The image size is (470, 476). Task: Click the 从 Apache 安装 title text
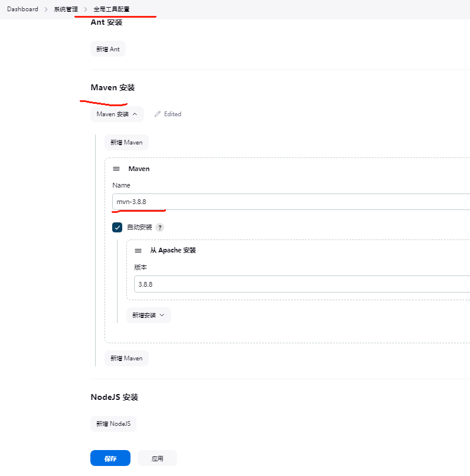pos(173,250)
